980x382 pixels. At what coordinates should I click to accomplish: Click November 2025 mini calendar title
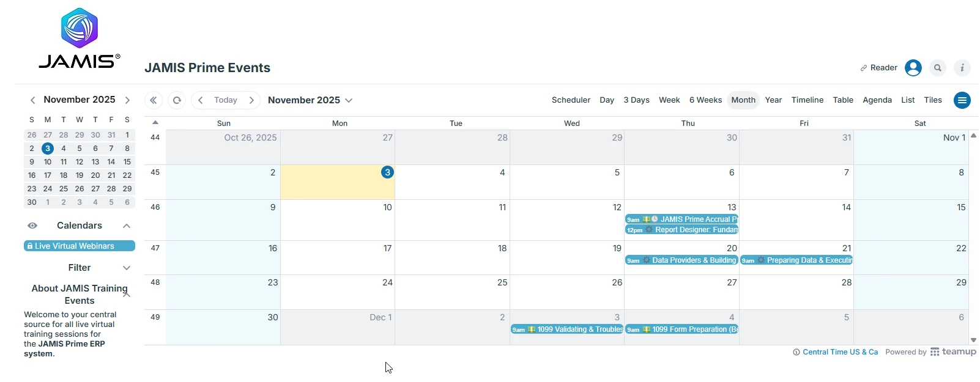[80, 100]
